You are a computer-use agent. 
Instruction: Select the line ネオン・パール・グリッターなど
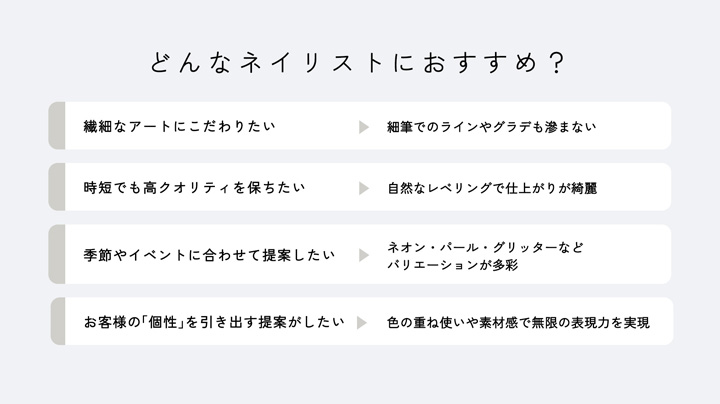click(x=485, y=246)
